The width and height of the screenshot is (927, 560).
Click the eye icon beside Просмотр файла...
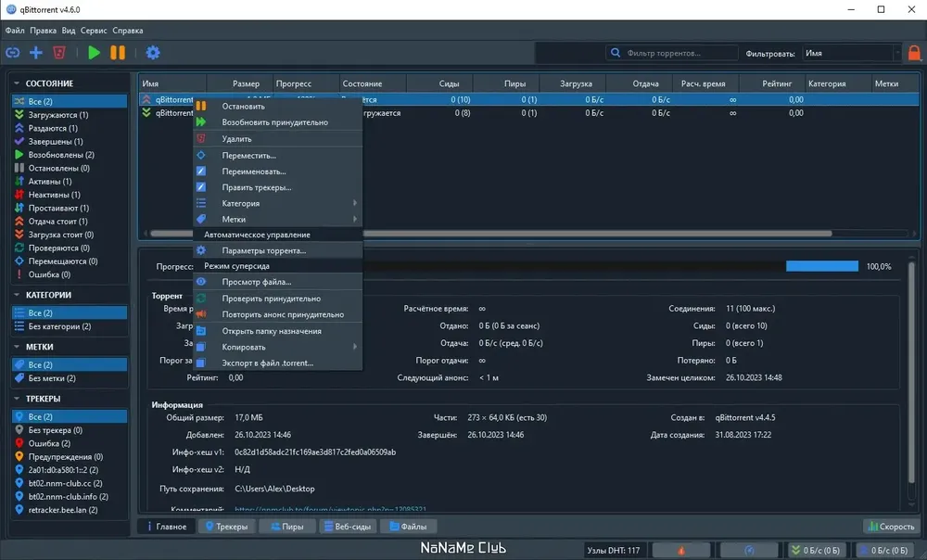(201, 282)
